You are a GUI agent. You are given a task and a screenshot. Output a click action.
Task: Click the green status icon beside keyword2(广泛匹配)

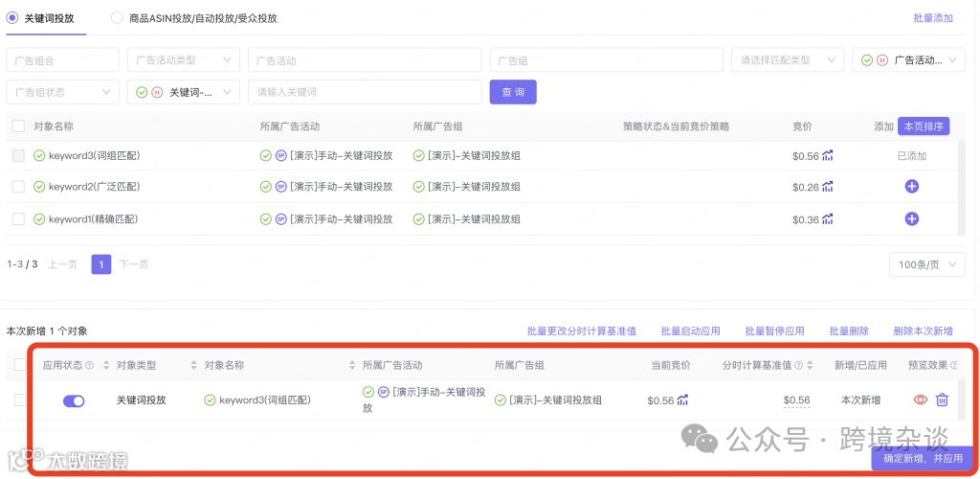click(39, 187)
